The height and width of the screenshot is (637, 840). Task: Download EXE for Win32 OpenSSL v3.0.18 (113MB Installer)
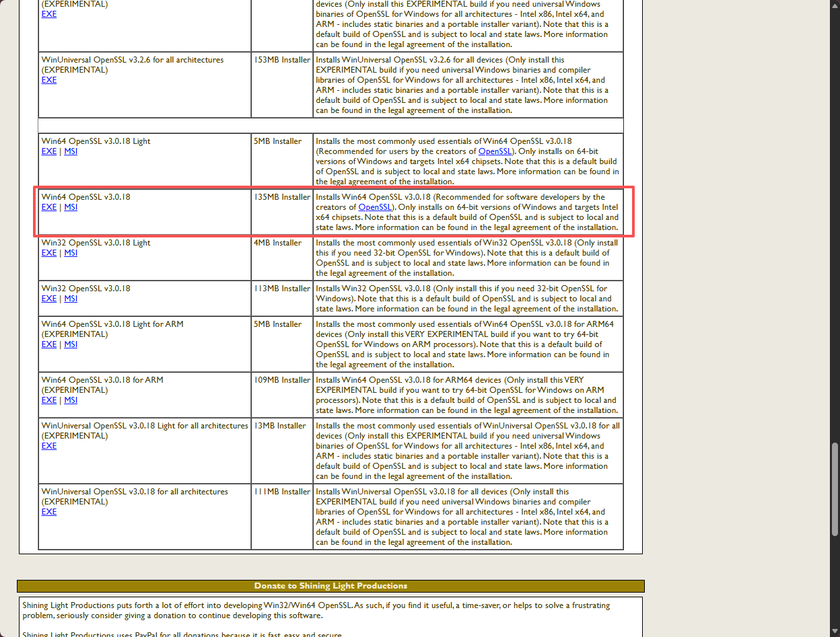(49, 299)
